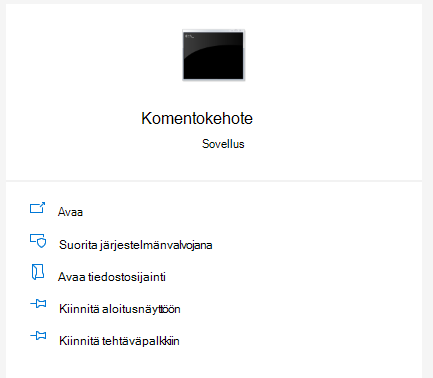Click the shield icon for Suorita järjestelmänvalvojana
Image resolution: width=433 pixels, height=378 pixels.
pyautogui.click(x=38, y=241)
